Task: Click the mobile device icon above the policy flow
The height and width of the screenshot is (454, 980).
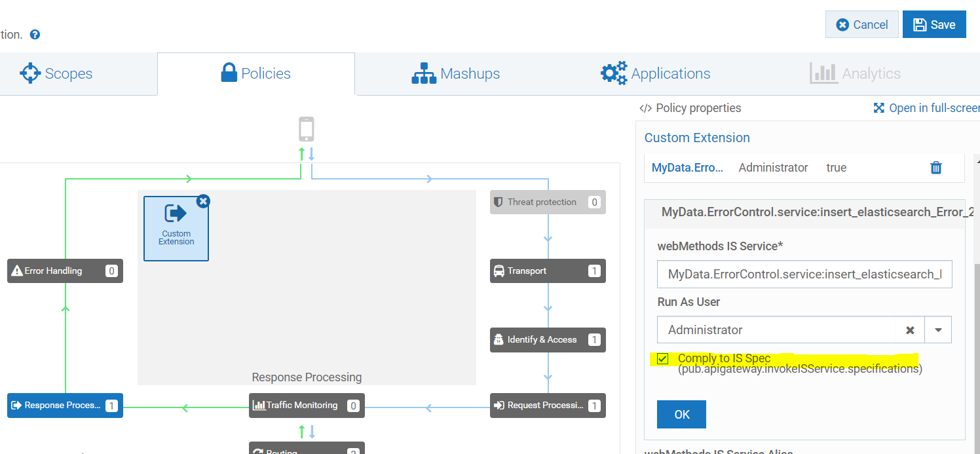Action: click(306, 129)
